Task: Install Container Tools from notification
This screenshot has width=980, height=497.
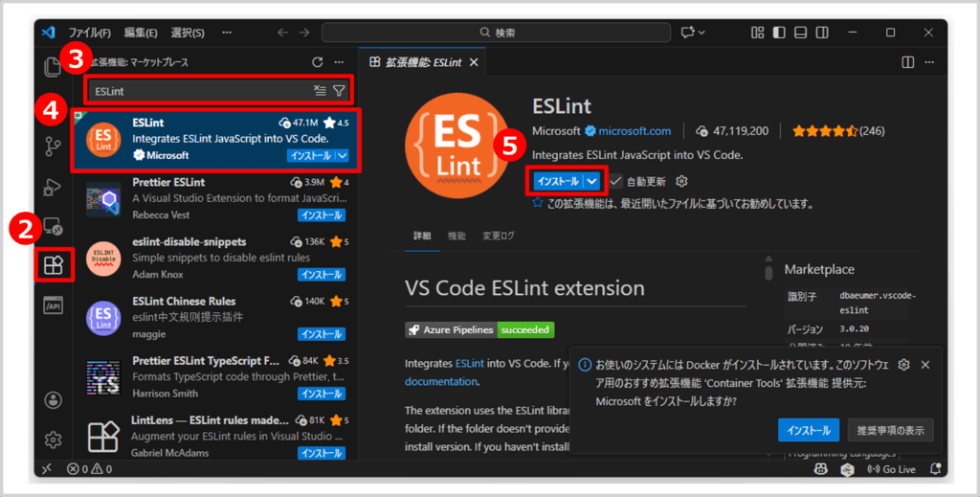Action: 809,430
